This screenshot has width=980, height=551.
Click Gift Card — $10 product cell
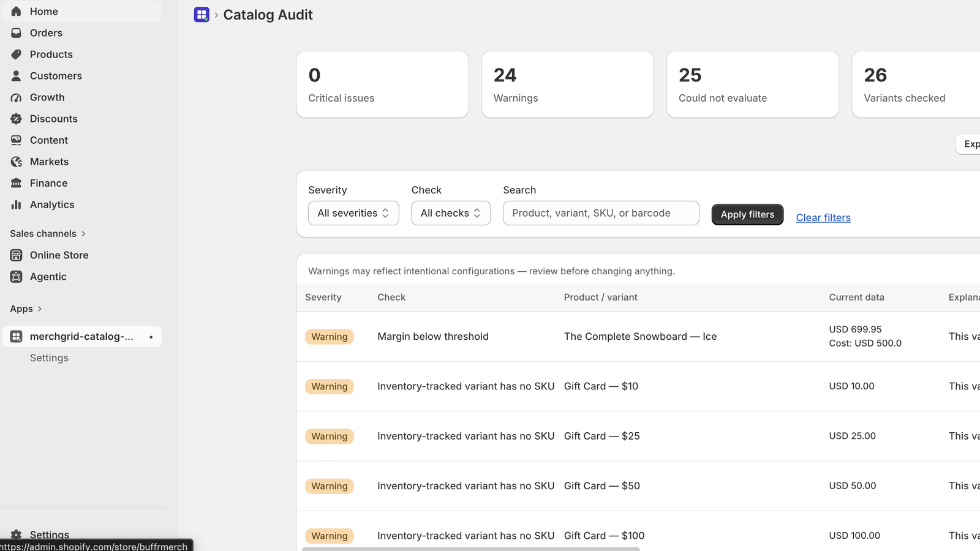tap(601, 386)
